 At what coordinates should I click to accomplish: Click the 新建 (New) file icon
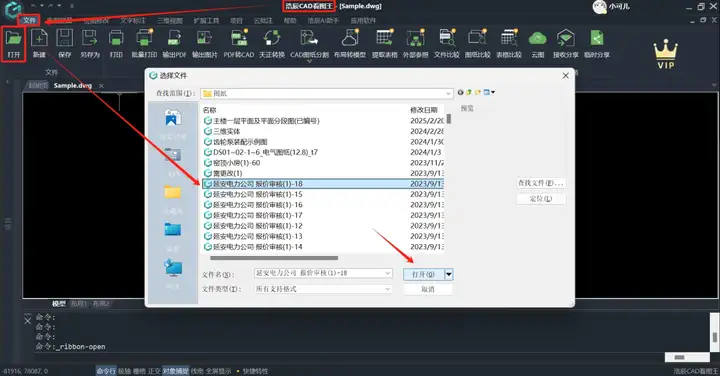tap(39, 38)
